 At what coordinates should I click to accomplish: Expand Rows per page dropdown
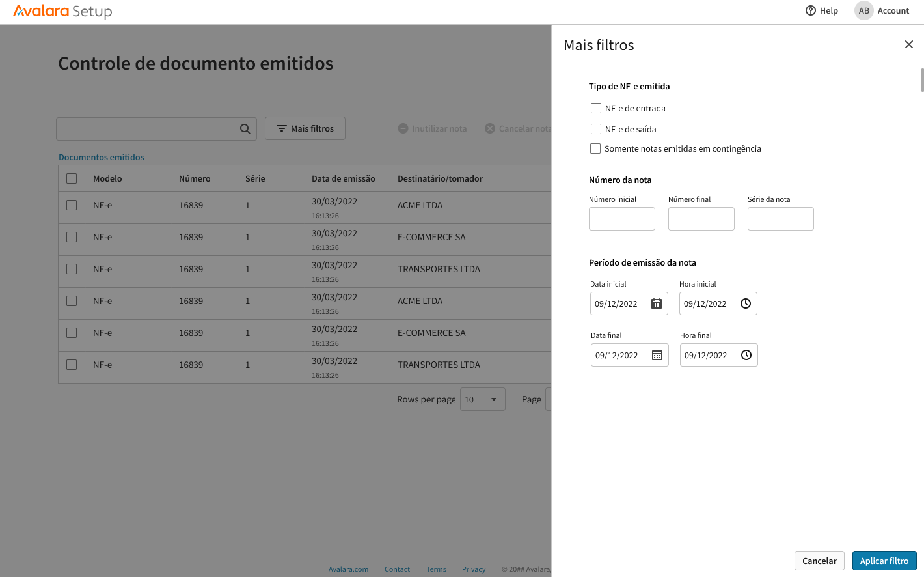[x=482, y=399]
